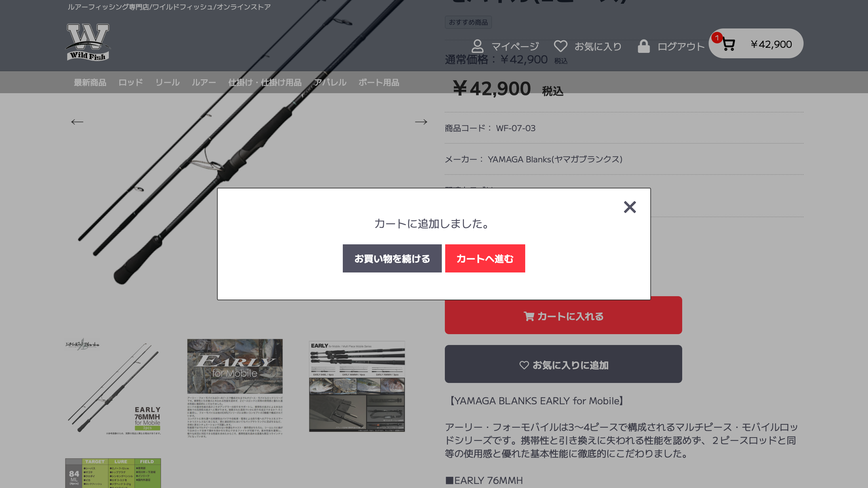This screenshot has height=488, width=868.
Task: Show next product photo with right arrow
Action: (422, 122)
